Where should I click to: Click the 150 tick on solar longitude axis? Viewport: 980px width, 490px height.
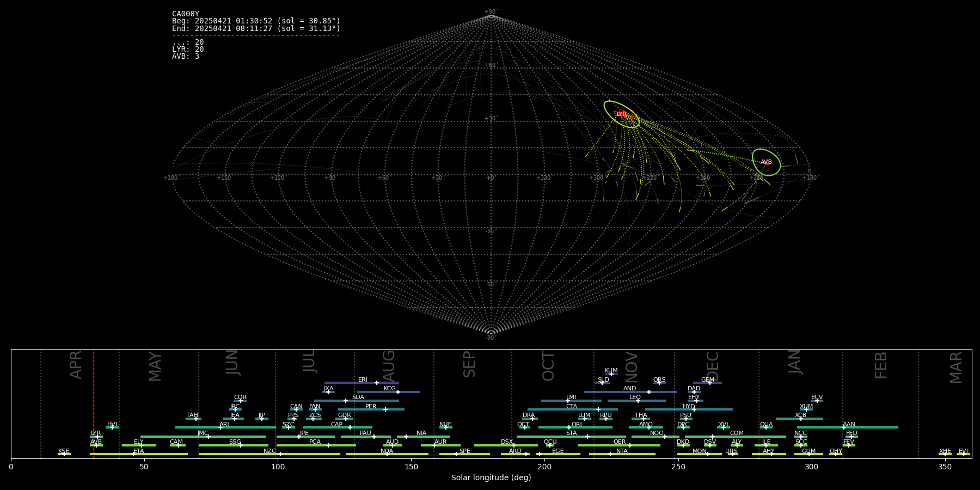411,467
